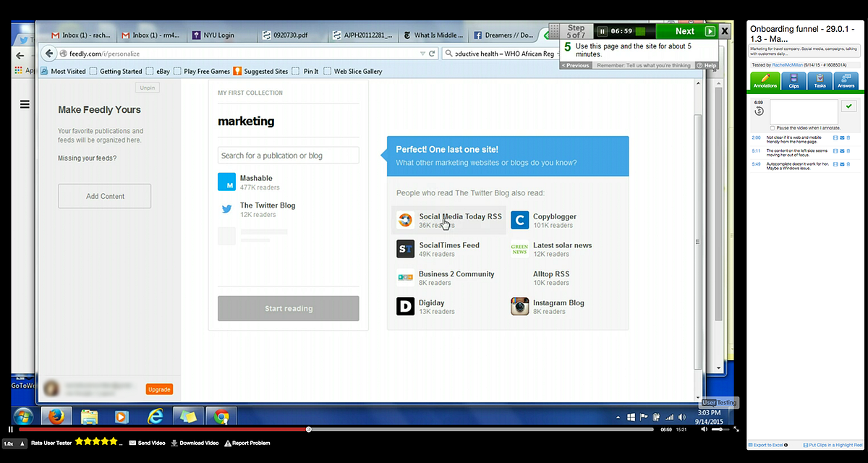Open the Clips tab
The image size is (868, 463).
click(793, 81)
